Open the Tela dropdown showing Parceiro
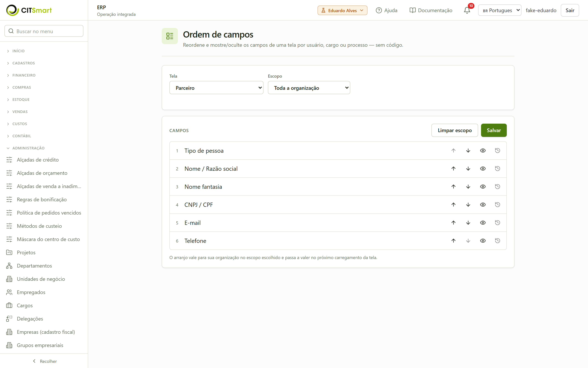Viewport: 588px width, 368px height. 216,88
